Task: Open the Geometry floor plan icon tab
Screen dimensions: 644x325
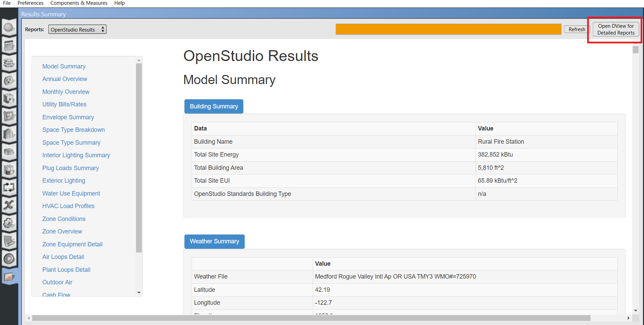Action: coord(9,116)
